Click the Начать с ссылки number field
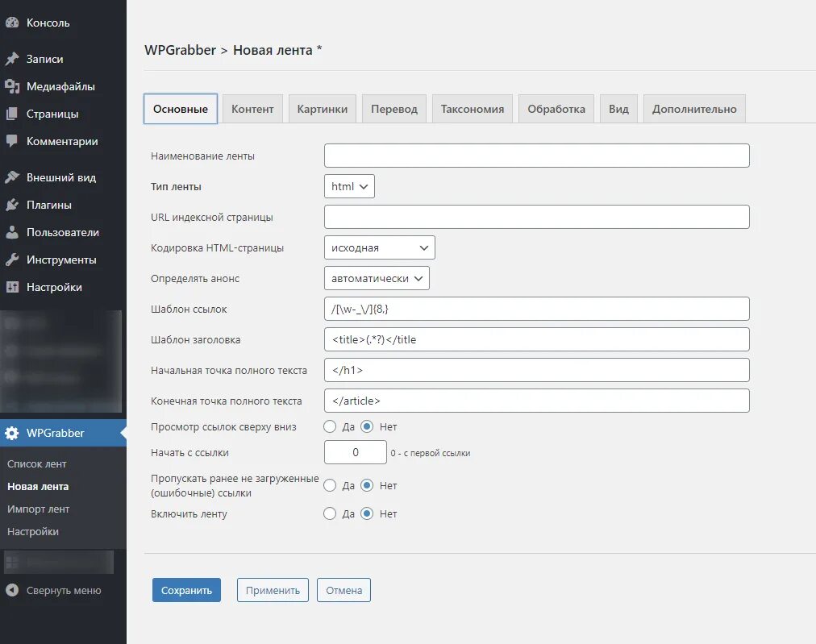 [x=356, y=452]
